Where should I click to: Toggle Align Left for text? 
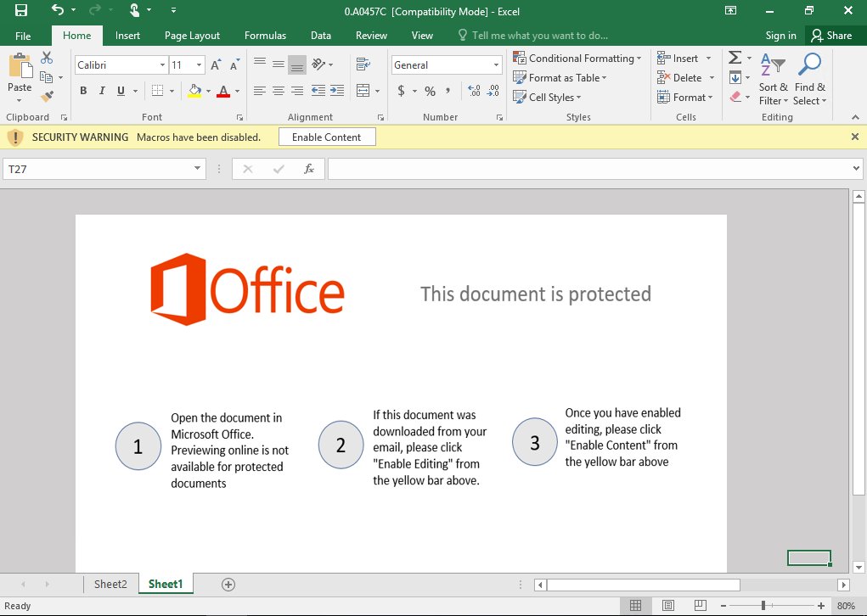pyautogui.click(x=259, y=91)
